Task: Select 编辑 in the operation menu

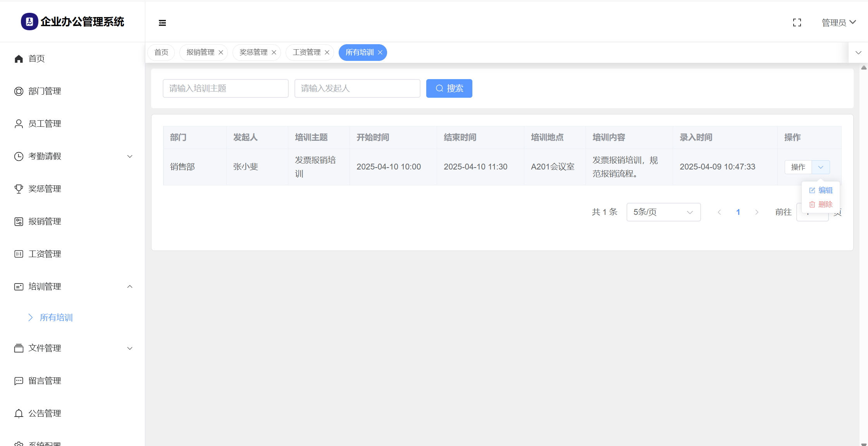Action: 821,190
